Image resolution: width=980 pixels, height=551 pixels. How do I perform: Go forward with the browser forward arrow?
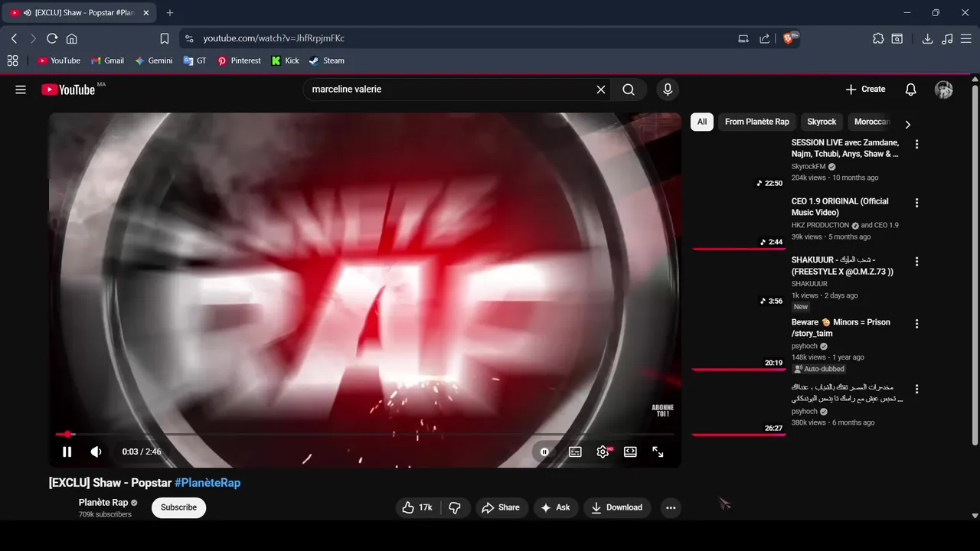[33, 38]
